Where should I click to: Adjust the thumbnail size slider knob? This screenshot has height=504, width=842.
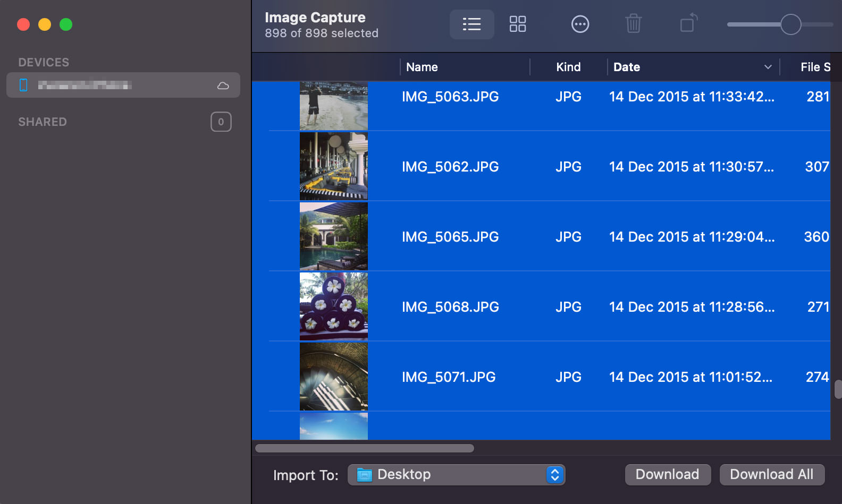point(791,24)
